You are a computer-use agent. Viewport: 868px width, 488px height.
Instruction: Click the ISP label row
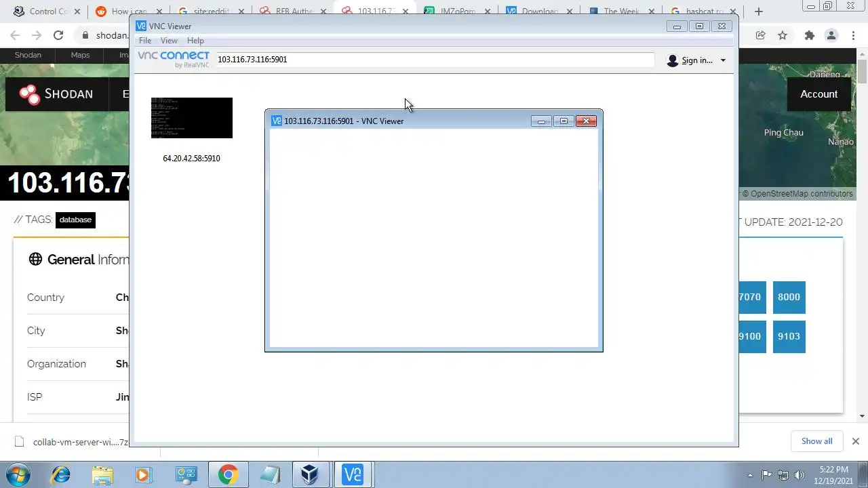[35, 397]
